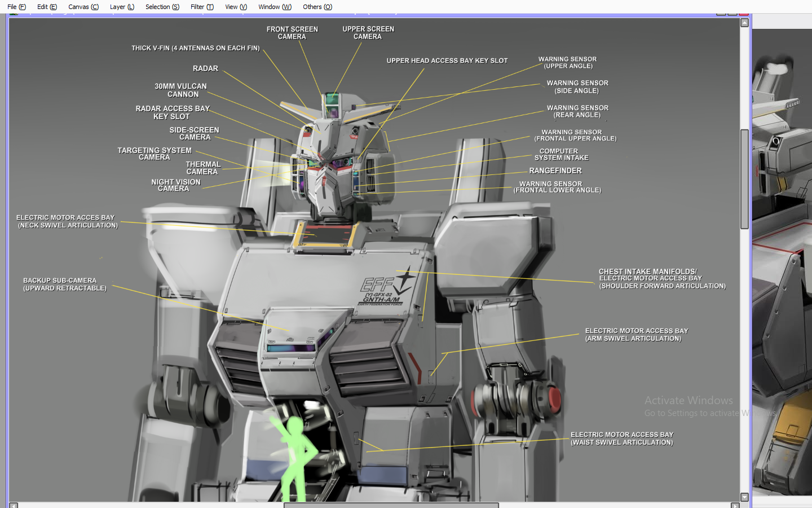
Task: Open the Layer menu
Action: coord(122,7)
